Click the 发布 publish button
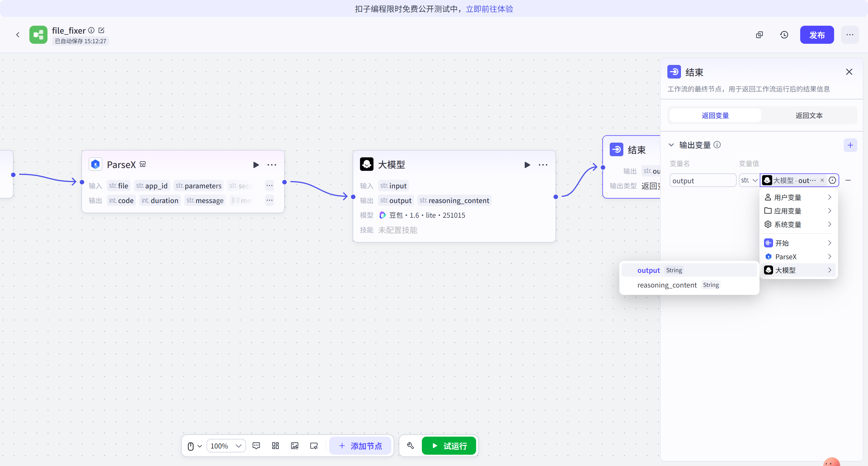This screenshot has width=868, height=466. [x=817, y=35]
